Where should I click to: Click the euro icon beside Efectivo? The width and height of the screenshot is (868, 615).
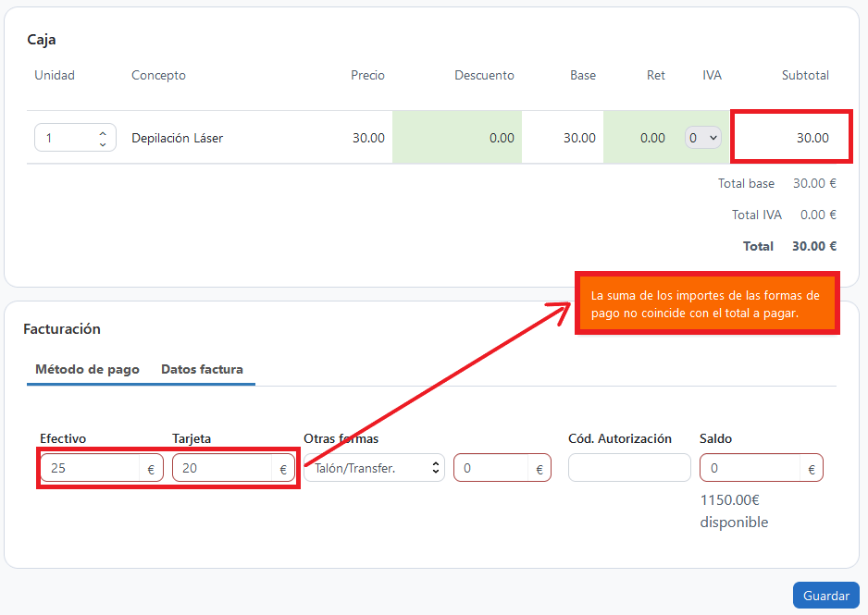(x=151, y=469)
